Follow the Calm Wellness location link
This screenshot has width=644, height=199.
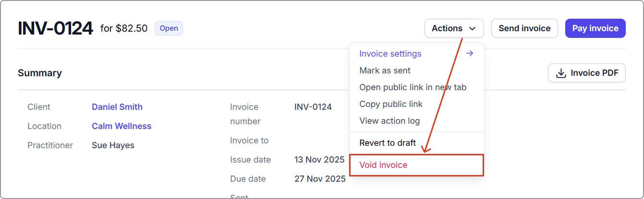point(122,126)
